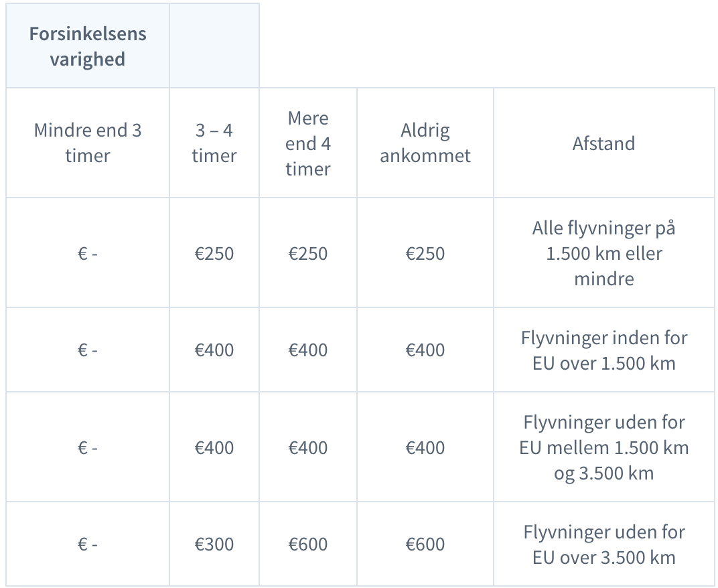Click €250 under "Aldrig ankommet"
Image resolution: width=718 pixels, height=588 pixels.
click(425, 254)
